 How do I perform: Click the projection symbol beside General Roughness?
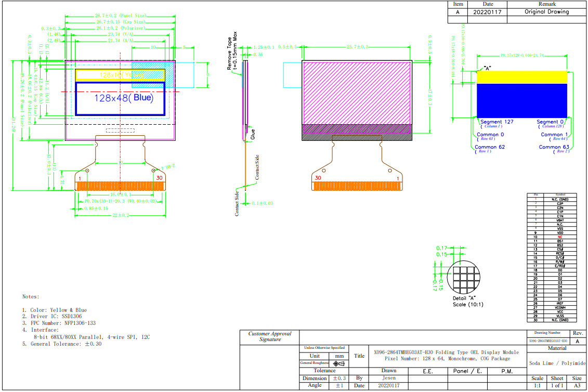tap(338, 363)
